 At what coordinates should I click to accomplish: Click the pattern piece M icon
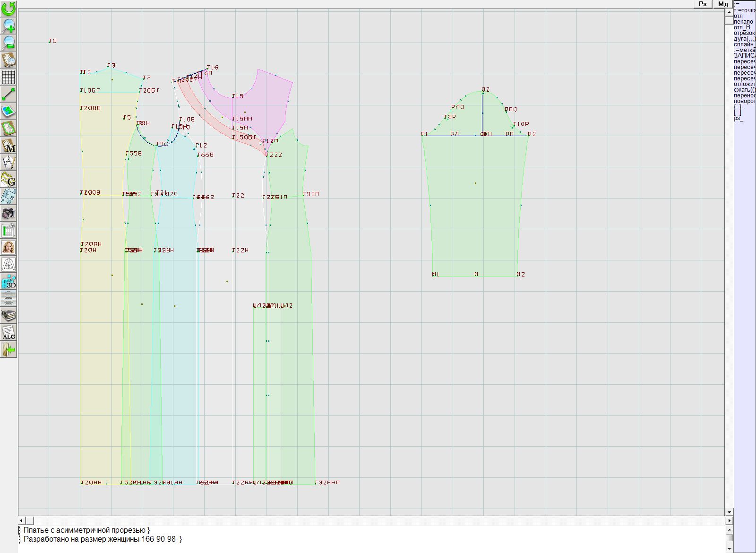click(x=9, y=146)
